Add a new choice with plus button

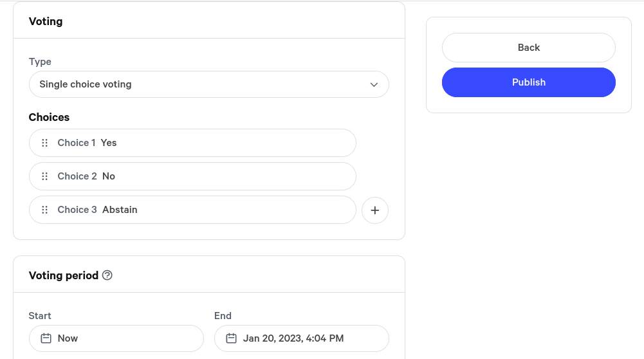coord(375,210)
